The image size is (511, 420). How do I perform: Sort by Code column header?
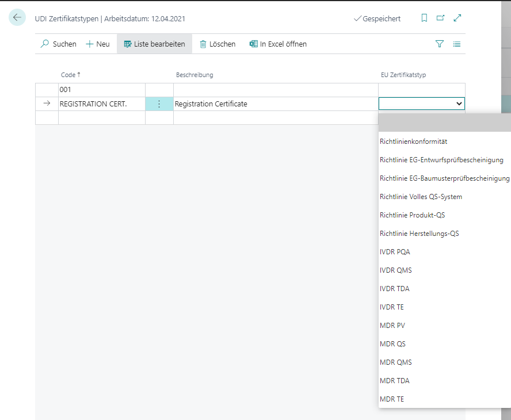70,75
